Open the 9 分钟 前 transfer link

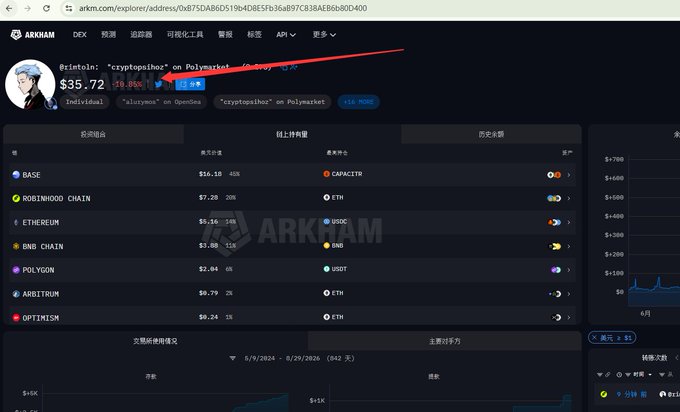tap(631, 394)
